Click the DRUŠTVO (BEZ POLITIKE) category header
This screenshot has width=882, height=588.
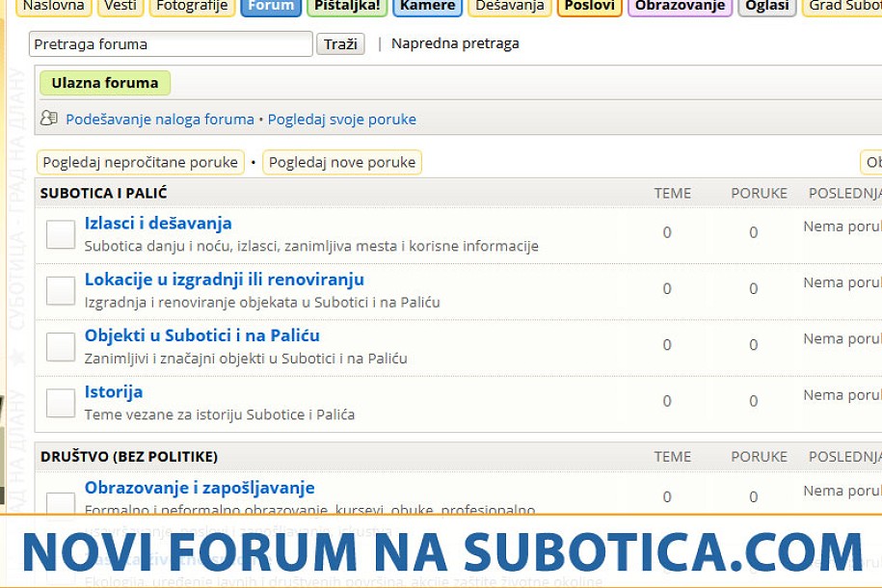tap(129, 456)
